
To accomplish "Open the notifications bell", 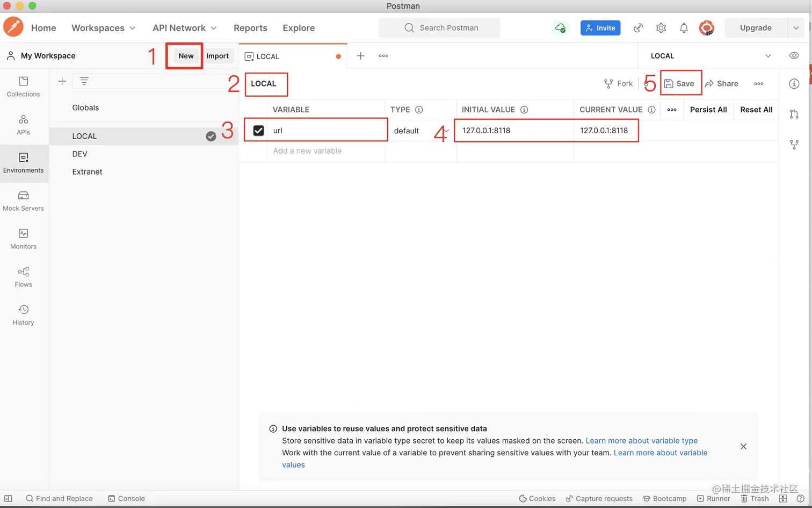I will click(684, 28).
